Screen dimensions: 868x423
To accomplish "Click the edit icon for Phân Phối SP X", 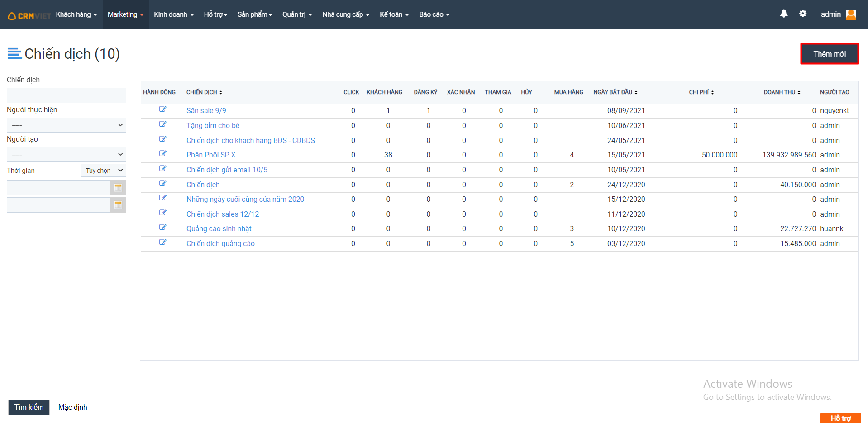I will coord(163,153).
